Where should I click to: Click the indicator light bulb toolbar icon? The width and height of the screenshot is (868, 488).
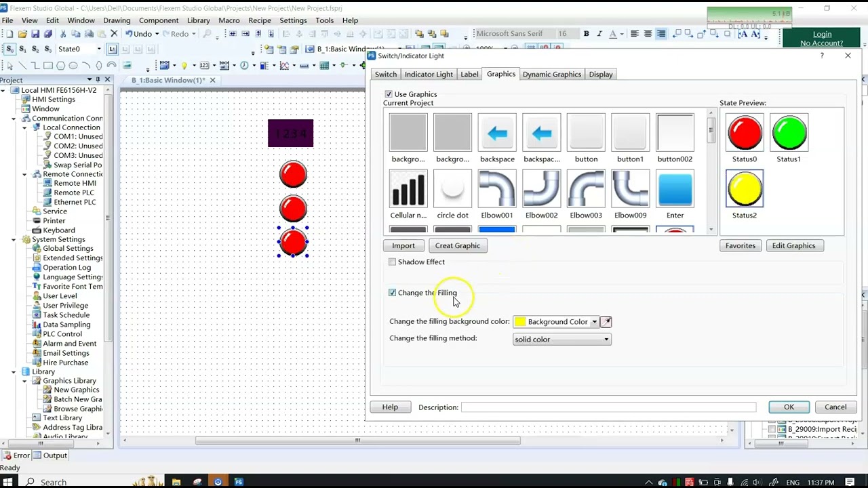pos(184,66)
